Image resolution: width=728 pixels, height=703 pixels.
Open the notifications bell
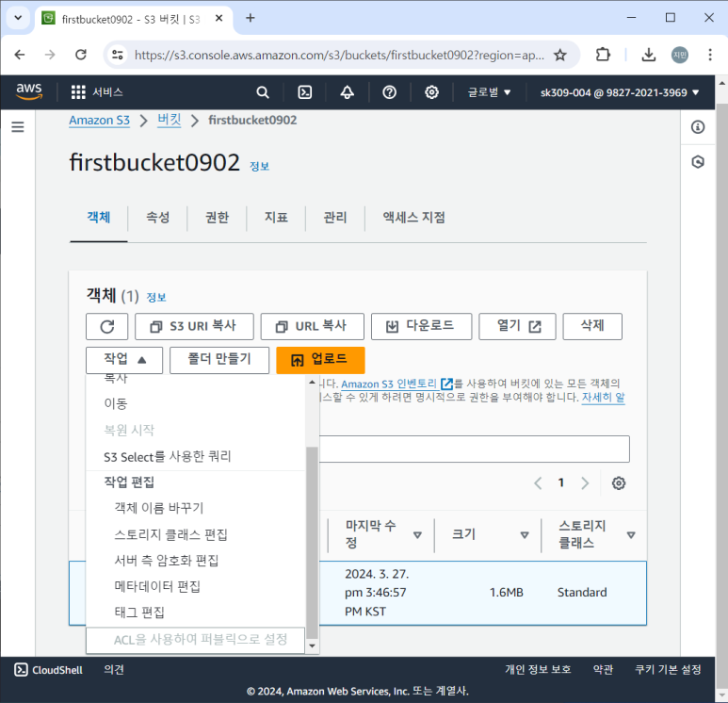click(x=347, y=92)
